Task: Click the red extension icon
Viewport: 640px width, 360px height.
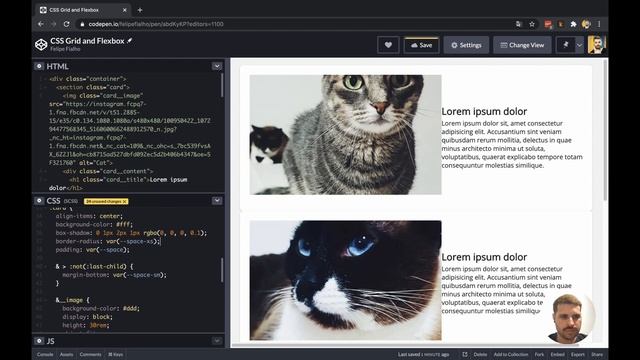Action: [x=548, y=24]
